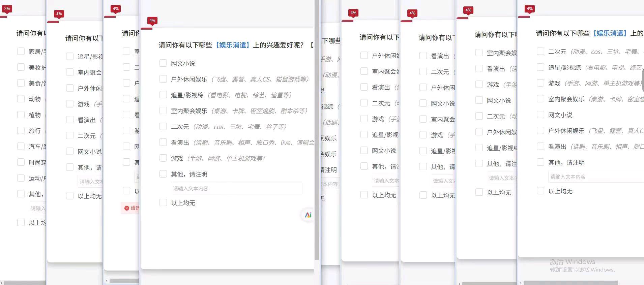Check 网文小说 in the rightmost survey window

click(540, 115)
